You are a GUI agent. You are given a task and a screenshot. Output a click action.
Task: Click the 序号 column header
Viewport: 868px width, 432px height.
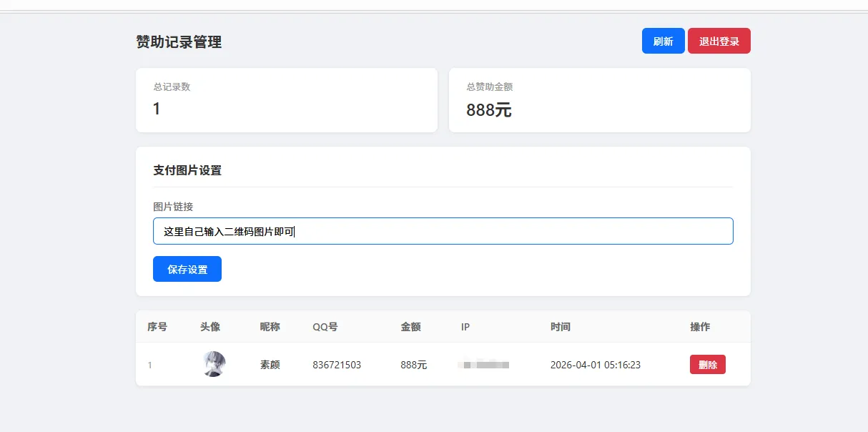click(x=157, y=327)
